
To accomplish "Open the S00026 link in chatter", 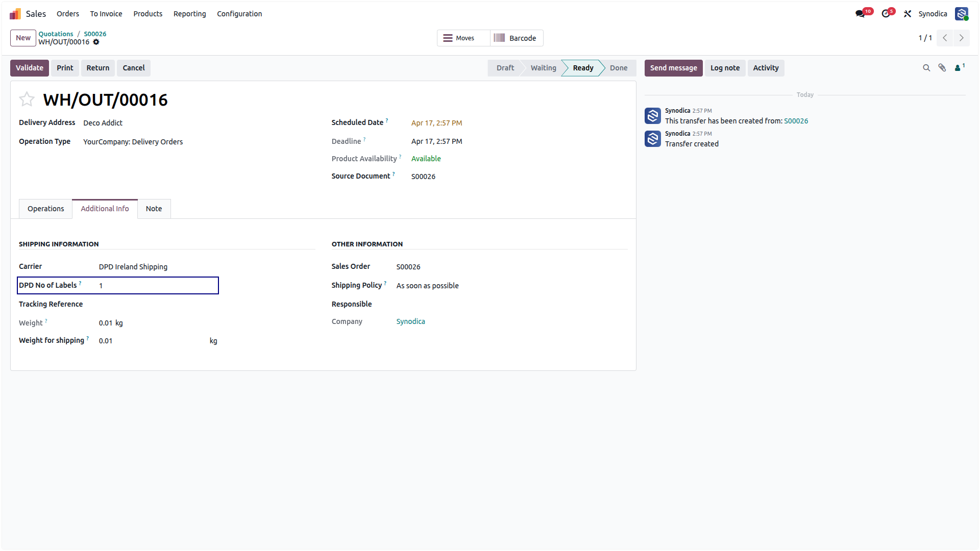I will pos(796,121).
